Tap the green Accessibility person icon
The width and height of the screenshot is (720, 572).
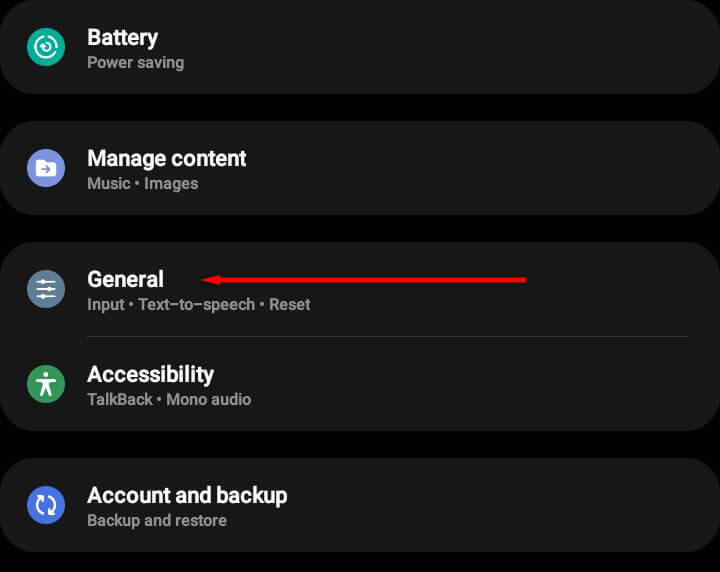coord(46,384)
